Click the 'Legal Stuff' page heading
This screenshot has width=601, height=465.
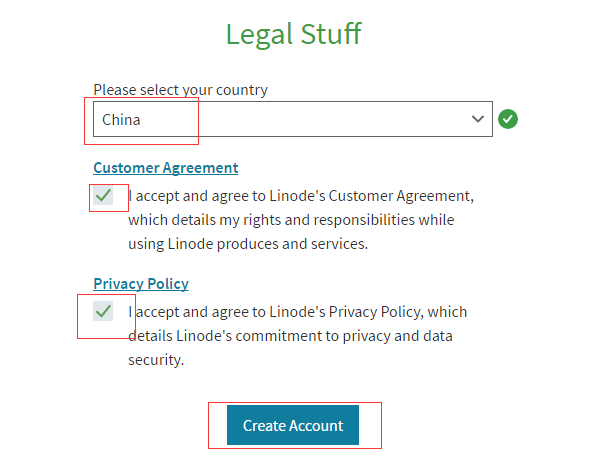293,34
